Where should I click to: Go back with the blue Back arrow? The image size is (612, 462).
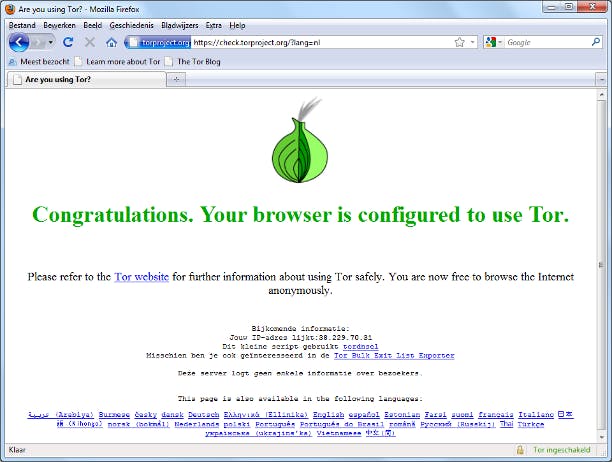pos(19,42)
